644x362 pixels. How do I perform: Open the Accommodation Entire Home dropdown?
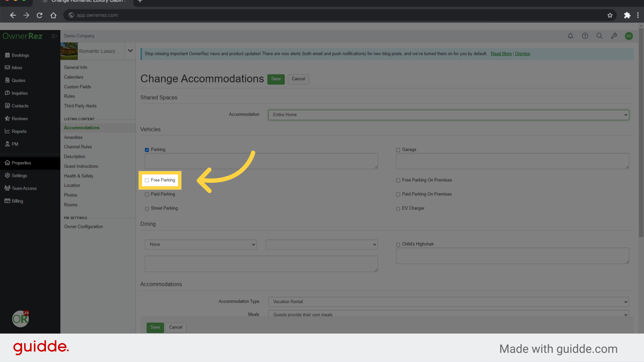448,115
